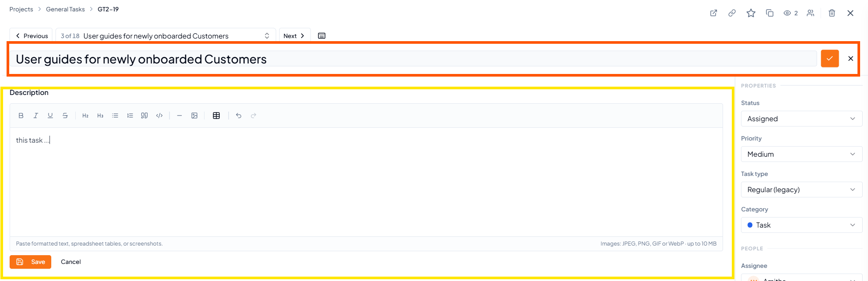The image size is (868, 281).
Task: Delete task with trash icon
Action: coord(832,13)
